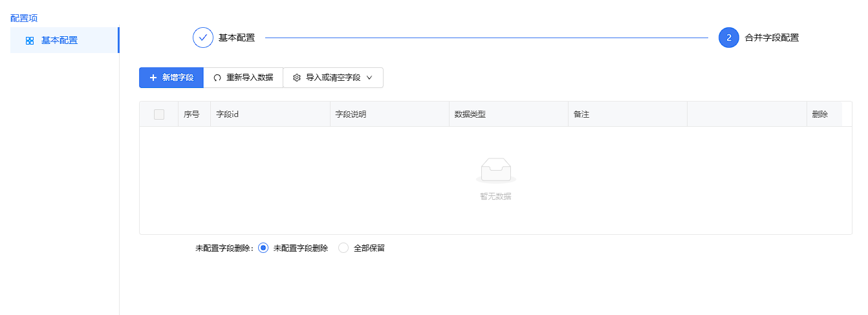Click 暂无数据 text
This screenshot has height=315, width=868.
(x=495, y=196)
